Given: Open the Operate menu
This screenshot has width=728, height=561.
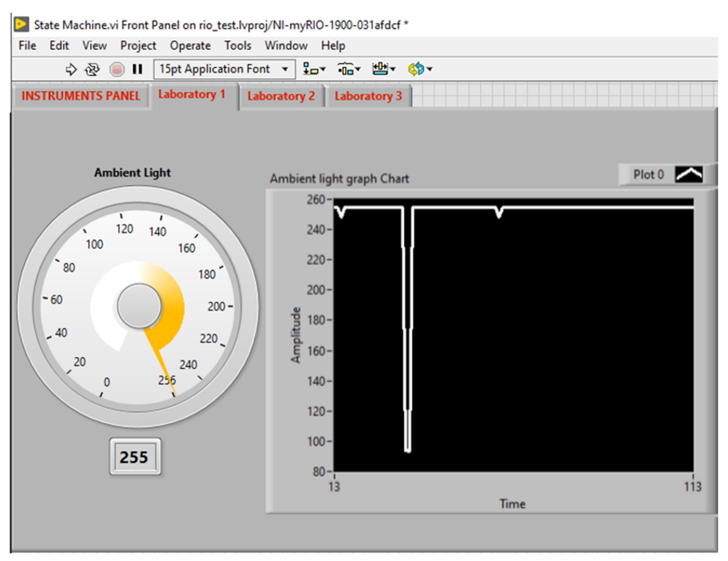Looking at the screenshot, I should [x=190, y=46].
